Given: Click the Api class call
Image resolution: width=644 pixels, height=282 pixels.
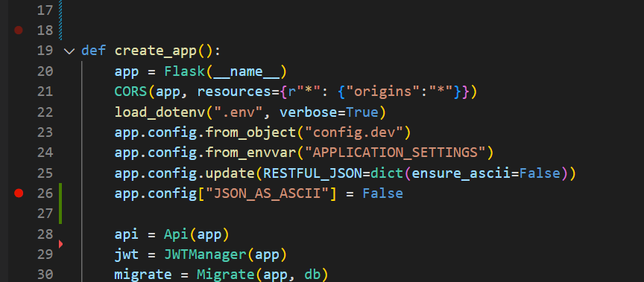Looking at the screenshot, I should [176, 234].
